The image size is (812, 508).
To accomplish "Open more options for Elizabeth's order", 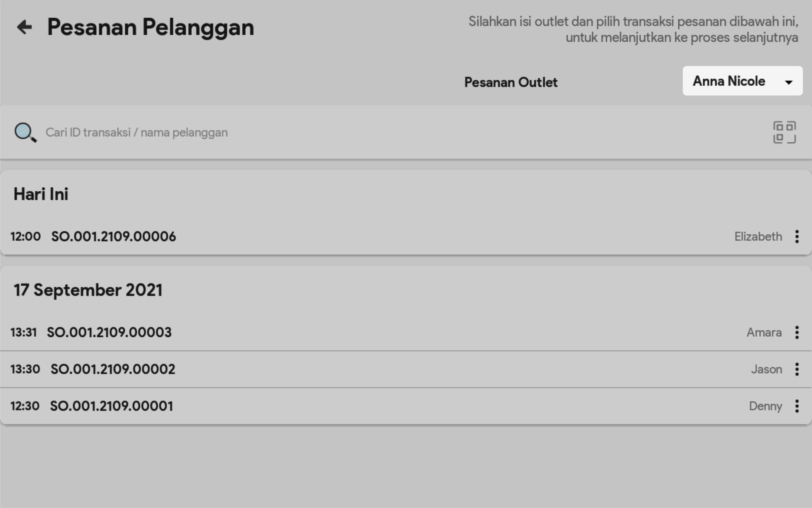I will point(796,236).
